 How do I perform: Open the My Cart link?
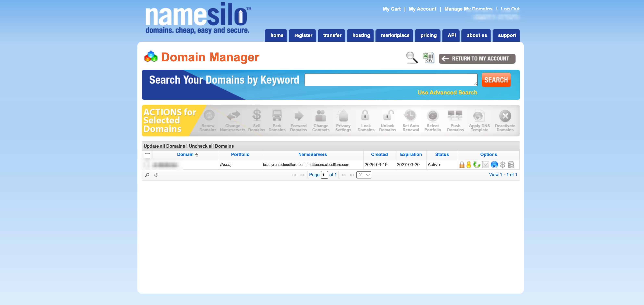(x=392, y=9)
